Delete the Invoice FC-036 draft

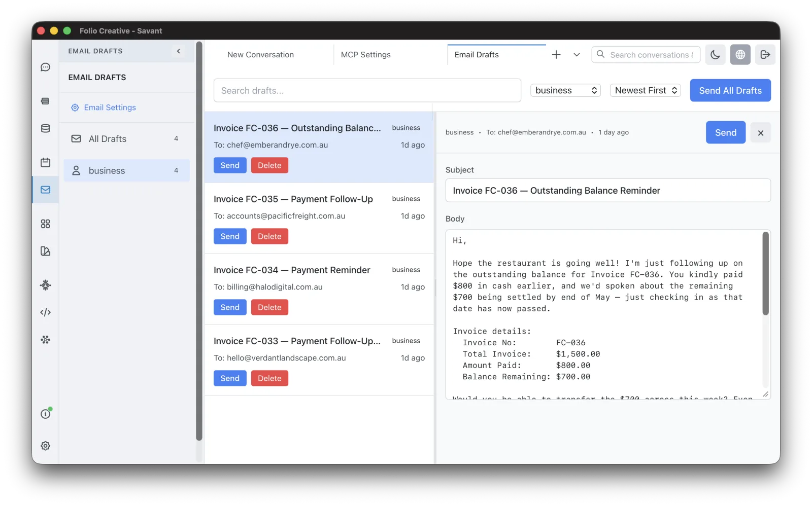tap(269, 165)
